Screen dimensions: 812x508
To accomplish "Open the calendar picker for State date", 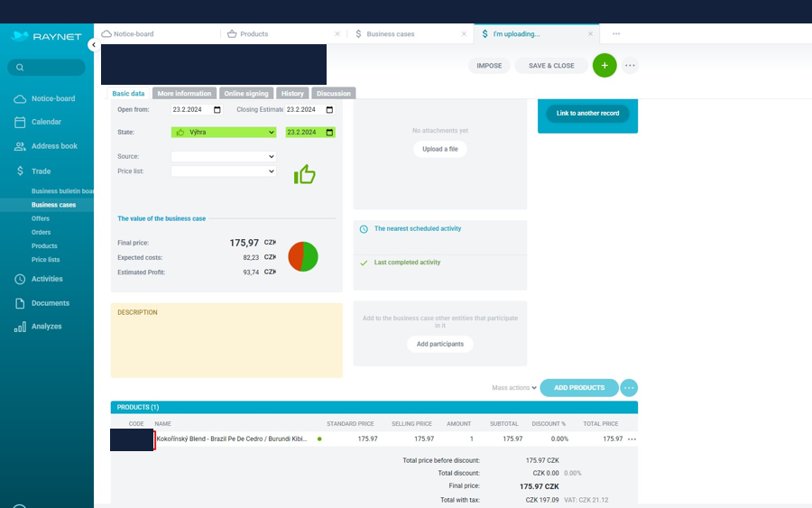I will tap(329, 133).
